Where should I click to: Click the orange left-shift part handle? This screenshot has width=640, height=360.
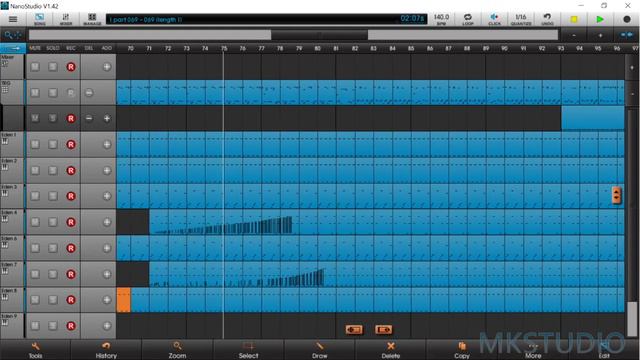pos(353,329)
